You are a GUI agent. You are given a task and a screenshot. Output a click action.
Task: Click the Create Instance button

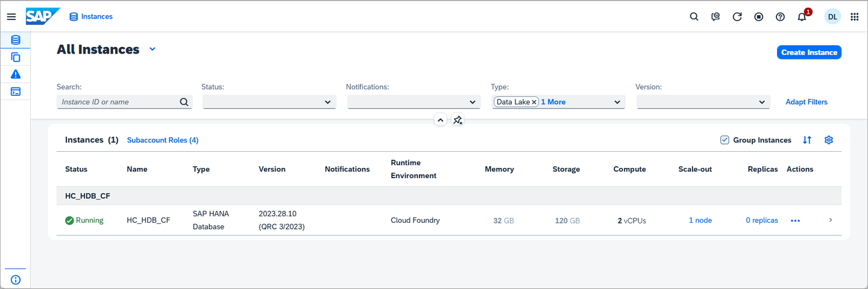[809, 52]
